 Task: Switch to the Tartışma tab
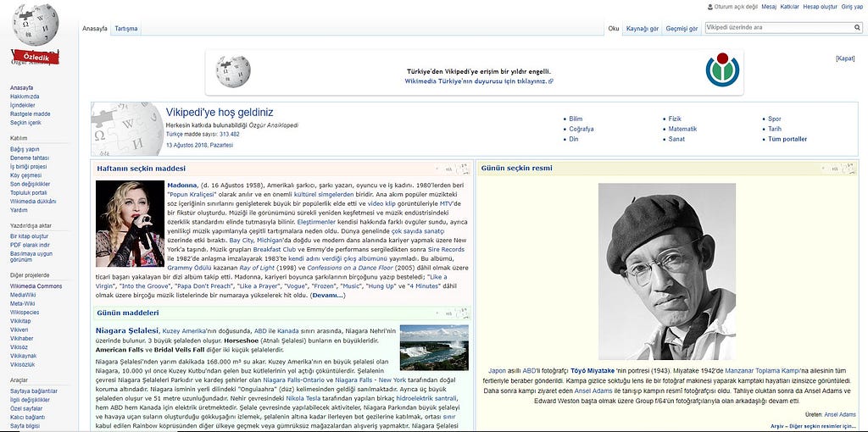pos(126,29)
